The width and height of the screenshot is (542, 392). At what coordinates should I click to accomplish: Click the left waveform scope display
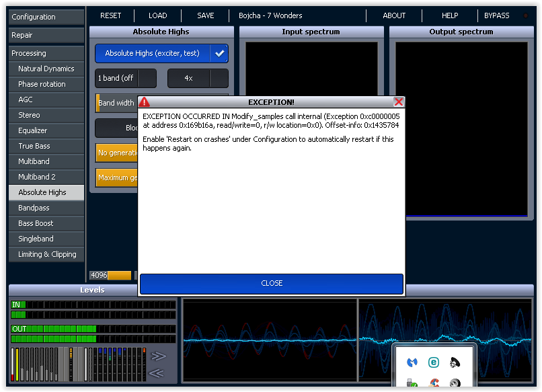click(270, 340)
